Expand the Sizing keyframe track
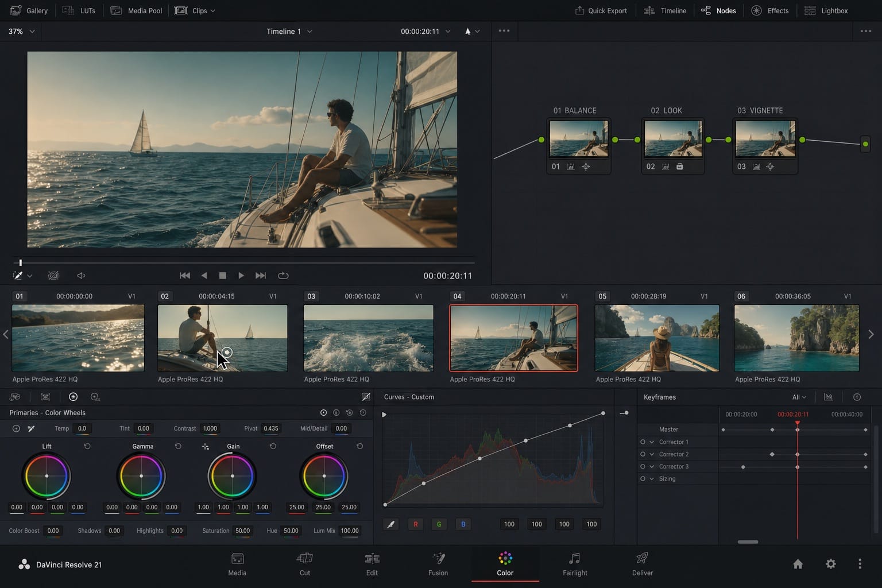The image size is (882, 588). [x=652, y=479]
